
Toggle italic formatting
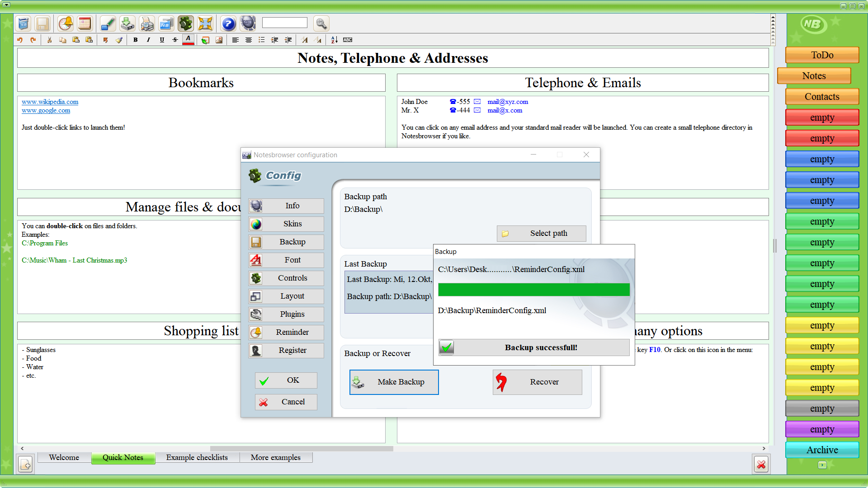[x=148, y=40]
